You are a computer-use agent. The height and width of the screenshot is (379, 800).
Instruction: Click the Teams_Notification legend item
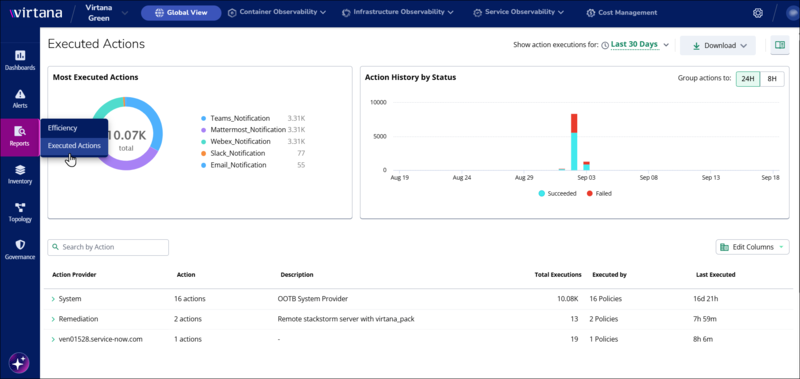click(x=235, y=118)
